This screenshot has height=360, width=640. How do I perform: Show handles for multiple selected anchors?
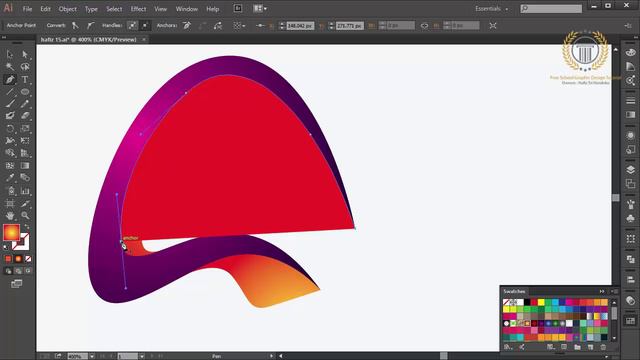133,25
